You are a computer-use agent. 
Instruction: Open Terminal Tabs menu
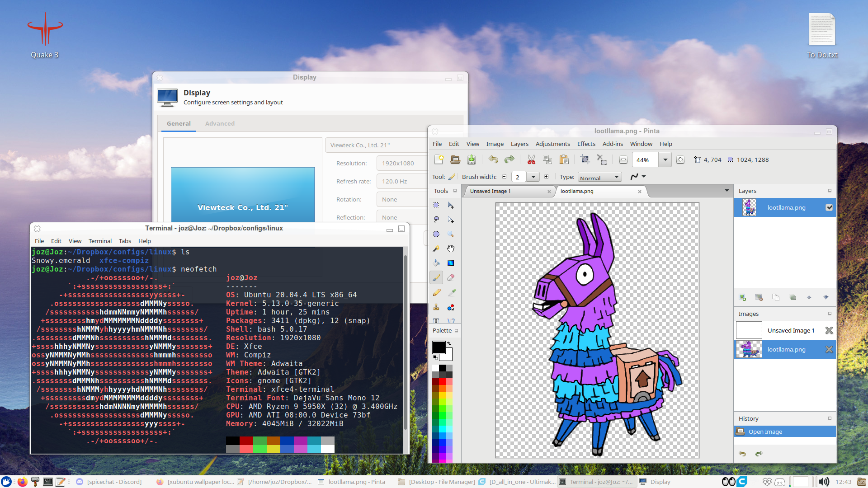click(125, 241)
